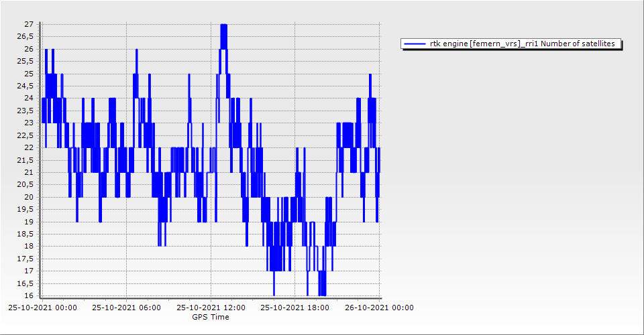The image size is (644, 335).
Task: Click the 20 y-axis tick label
Action: [28, 197]
